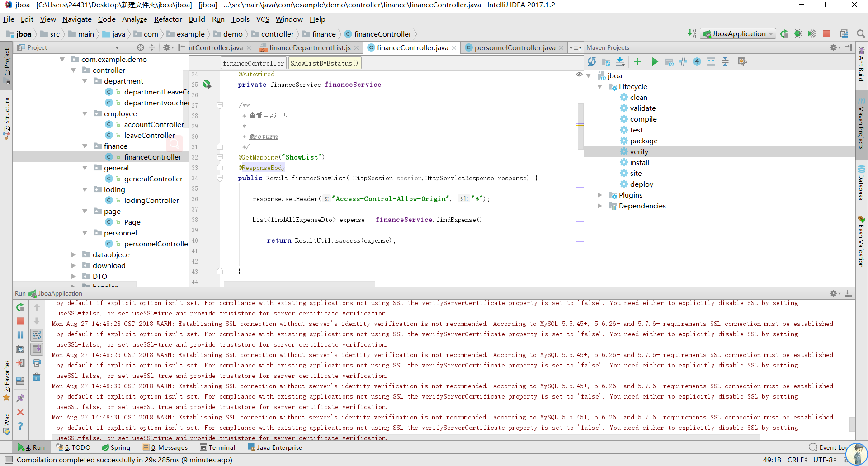Clear all console output trash icon
Image resolution: width=868 pixels, height=466 pixels.
point(37,377)
